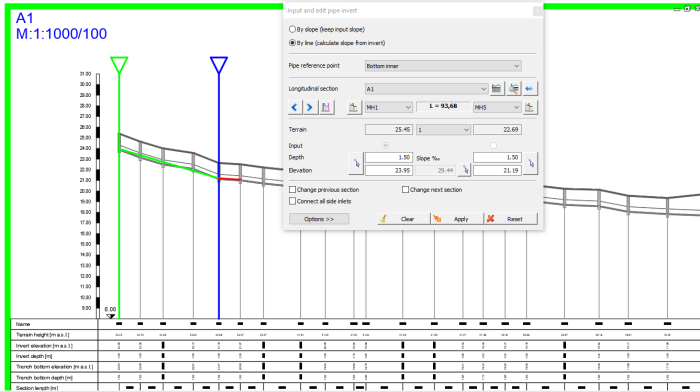700x392 pixels.
Task: Click the zoom-to-section magnifier icon
Action: tap(514, 88)
